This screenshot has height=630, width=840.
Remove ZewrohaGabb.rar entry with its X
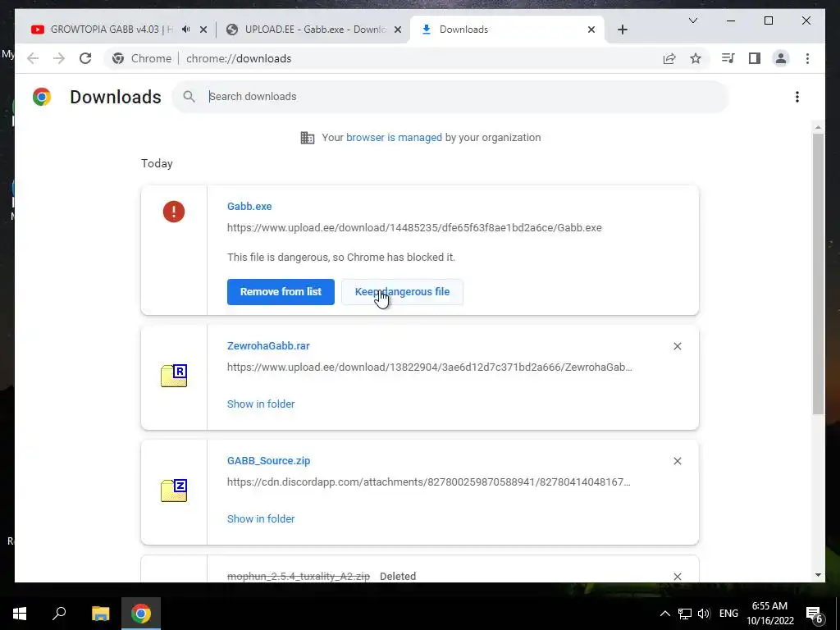(677, 346)
